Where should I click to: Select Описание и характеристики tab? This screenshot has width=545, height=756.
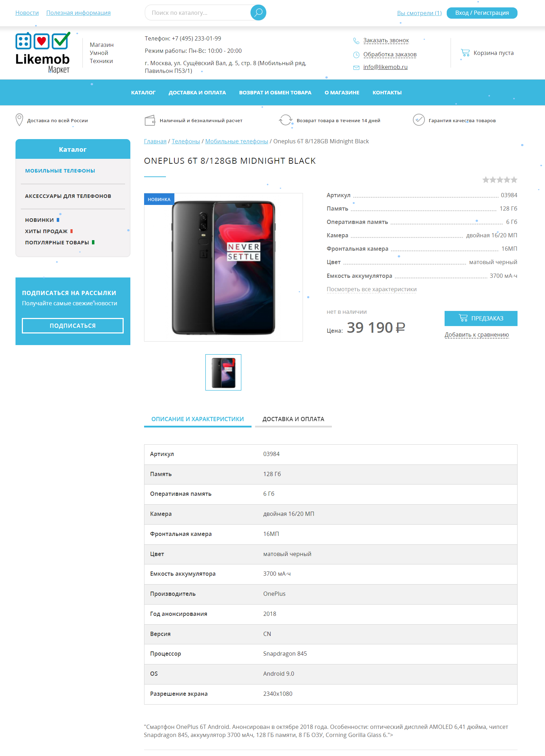(198, 419)
